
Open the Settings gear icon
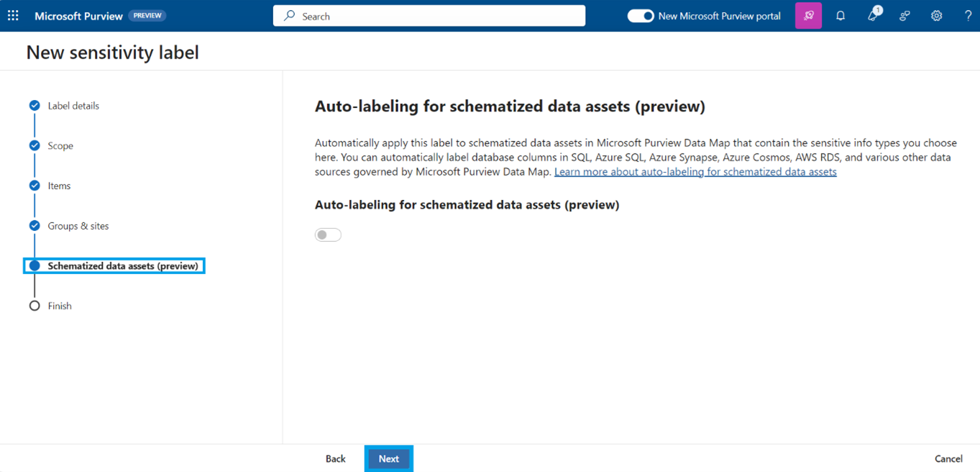936,16
